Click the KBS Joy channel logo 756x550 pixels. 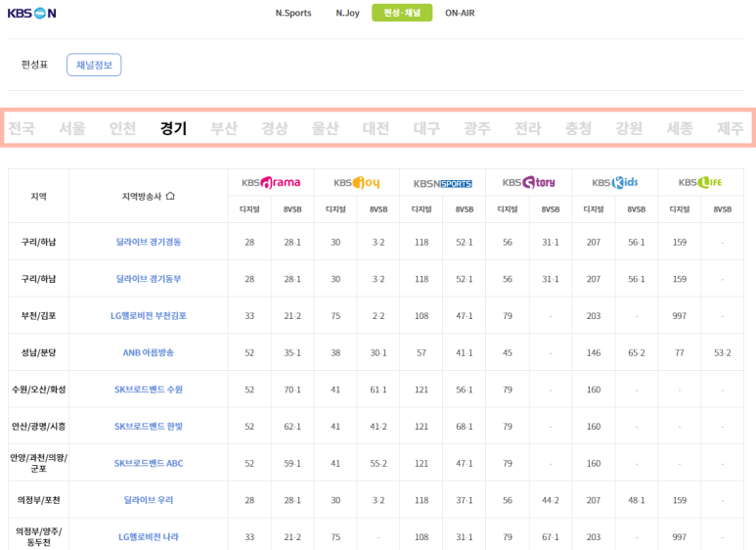(357, 182)
